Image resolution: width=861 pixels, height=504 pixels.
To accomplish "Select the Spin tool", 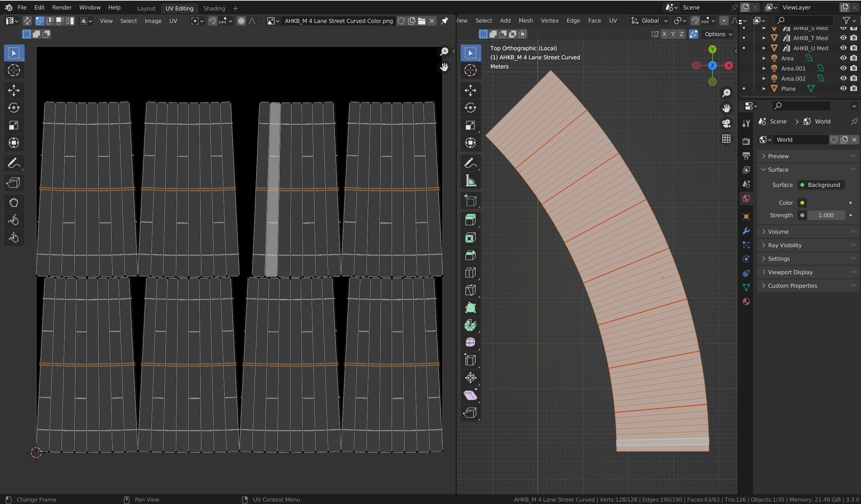I will tap(470, 325).
